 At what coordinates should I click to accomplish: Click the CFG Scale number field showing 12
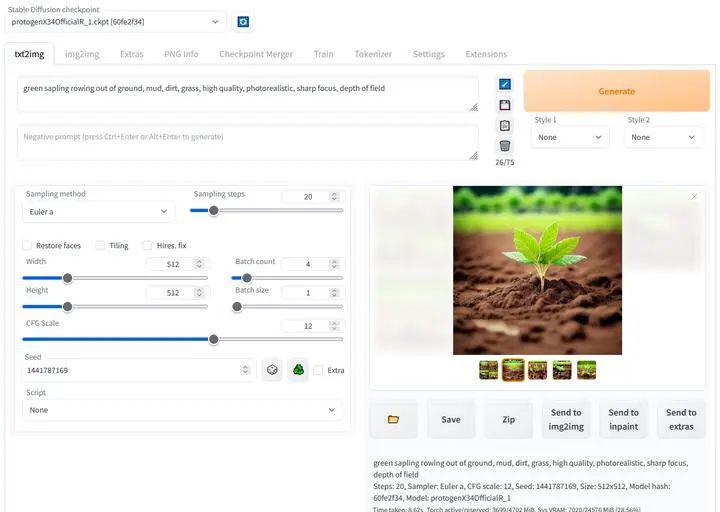pos(311,326)
